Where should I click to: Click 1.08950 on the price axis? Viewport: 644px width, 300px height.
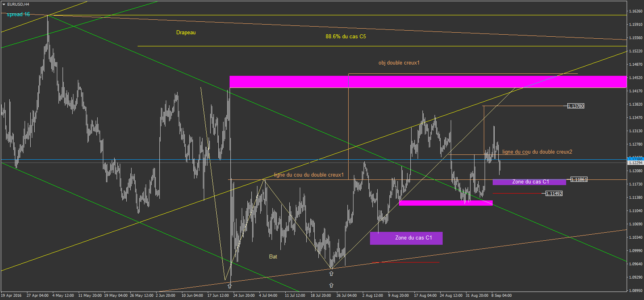[636, 291]
